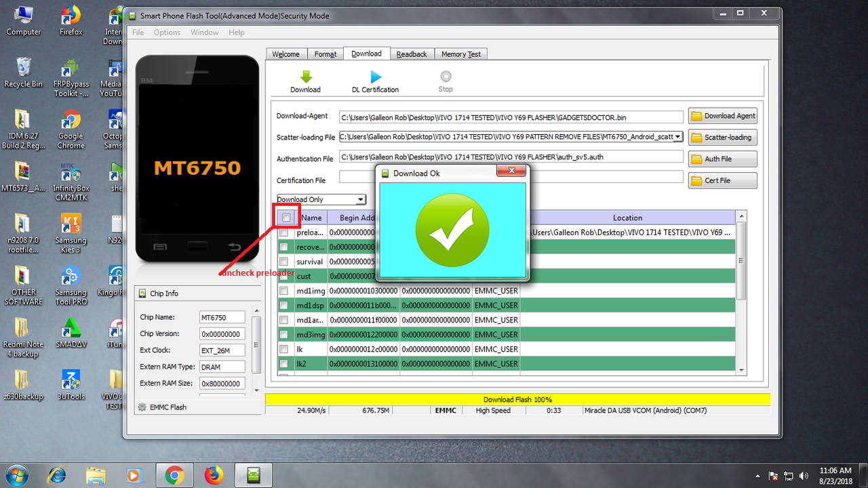Toggle the recovery row checkbox

(x=283, y=247)
